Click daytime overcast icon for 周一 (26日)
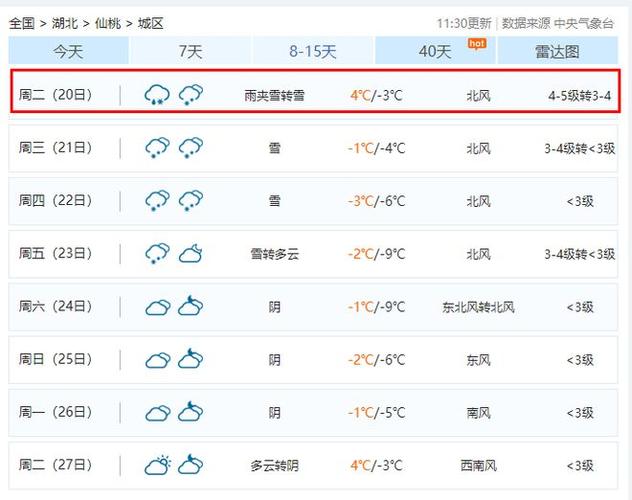The height and width of the screenshot is (500, 632). [158, 413]
